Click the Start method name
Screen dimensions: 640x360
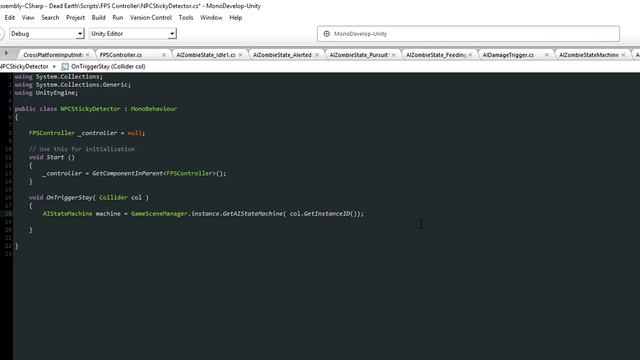tap(55, 157)
